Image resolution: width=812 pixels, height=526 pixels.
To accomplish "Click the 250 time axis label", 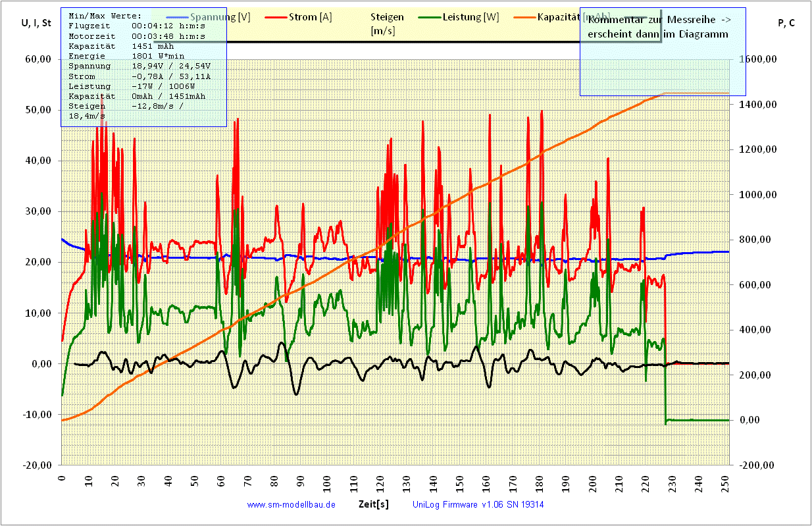I will point(724,485).
